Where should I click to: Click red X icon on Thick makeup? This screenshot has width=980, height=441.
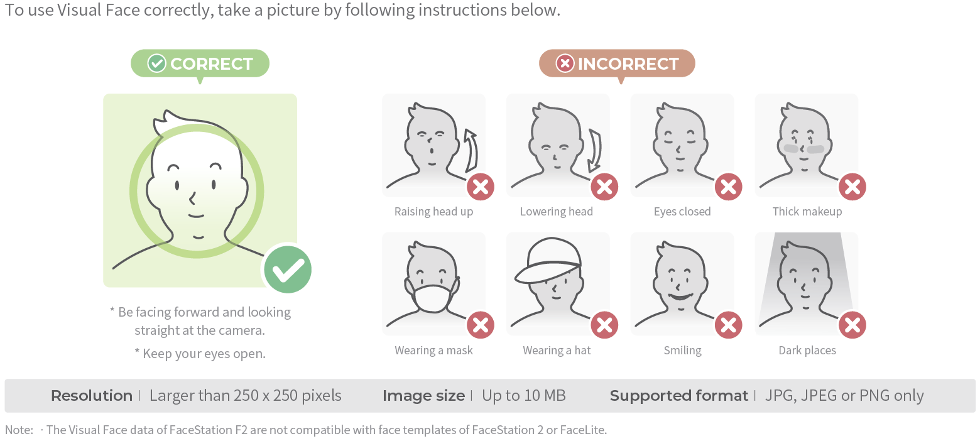(x=852, y=187)
